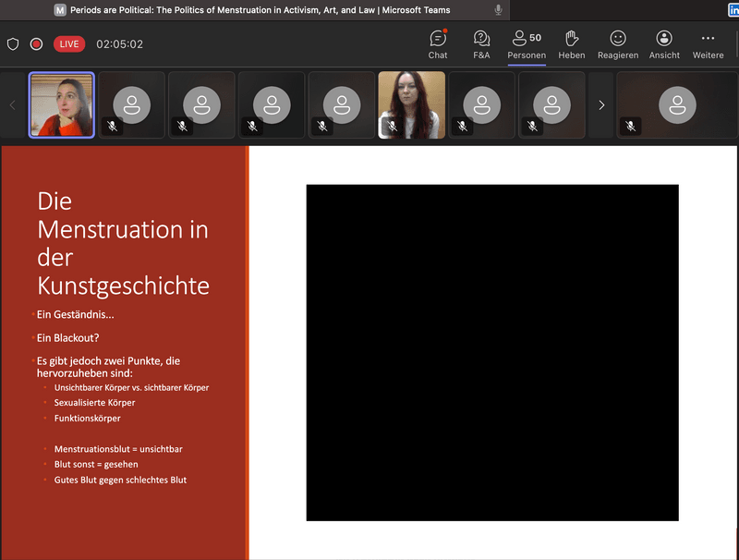Viewport: 739px width, 560px height.
Task: Select the presenter's video thumbnail in orange
Action: point(62,104)
